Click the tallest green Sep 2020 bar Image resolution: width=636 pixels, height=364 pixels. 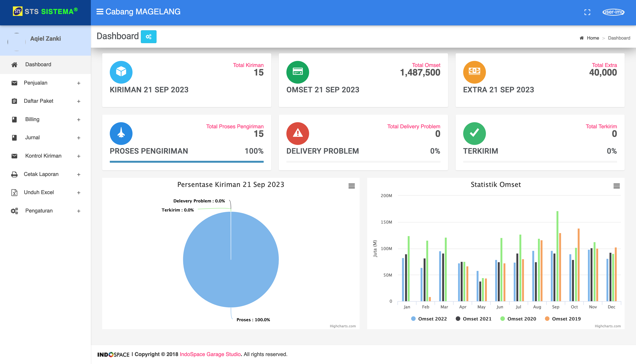(x=557, y=256)
